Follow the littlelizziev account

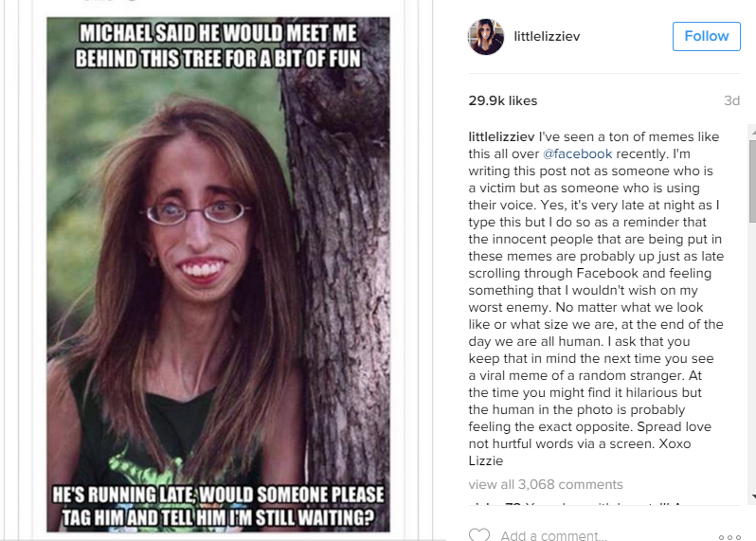(707, 36)
